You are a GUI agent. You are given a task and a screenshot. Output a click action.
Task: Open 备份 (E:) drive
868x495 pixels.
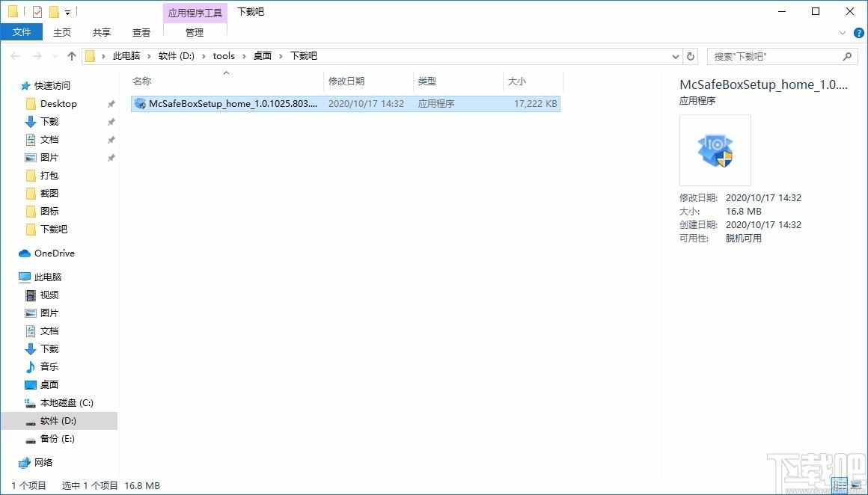[57, 439]
